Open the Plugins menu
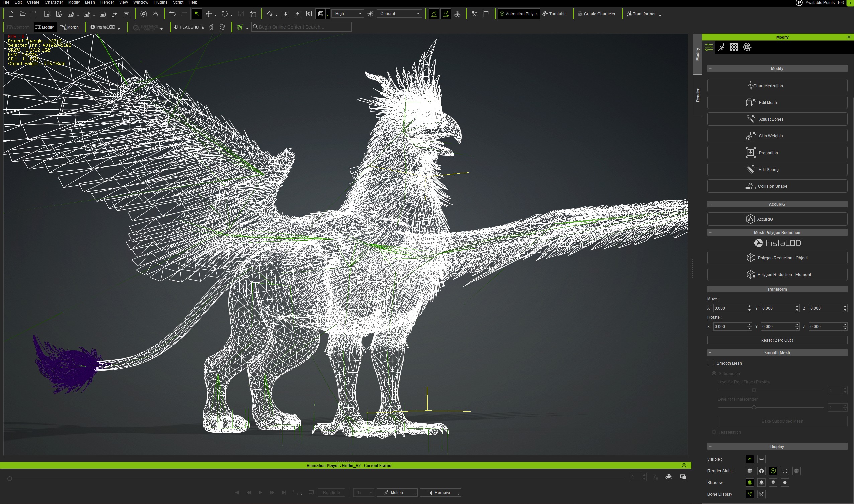854x504 pixels. (x=160, y=2)
